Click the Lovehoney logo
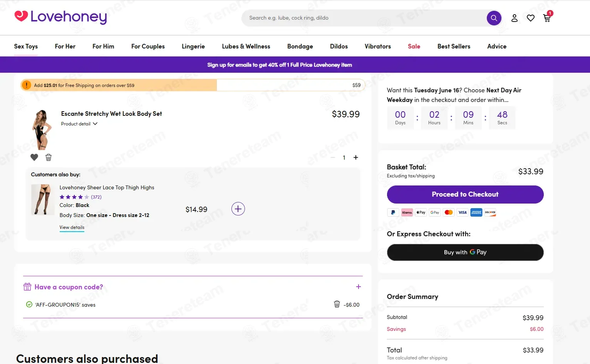Image resolution: width=590 pixels, height=364 pixels. coord(61,17)
